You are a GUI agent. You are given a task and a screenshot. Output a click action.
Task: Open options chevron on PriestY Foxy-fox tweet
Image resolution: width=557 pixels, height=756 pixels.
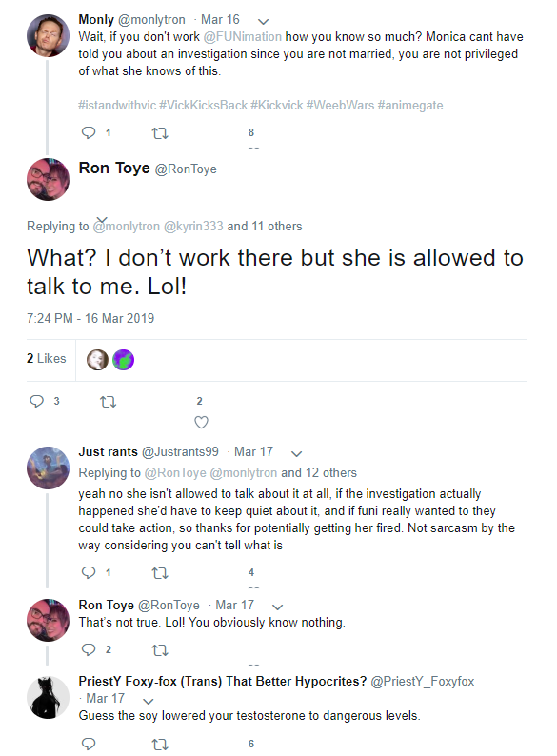(x=149, y=701)
